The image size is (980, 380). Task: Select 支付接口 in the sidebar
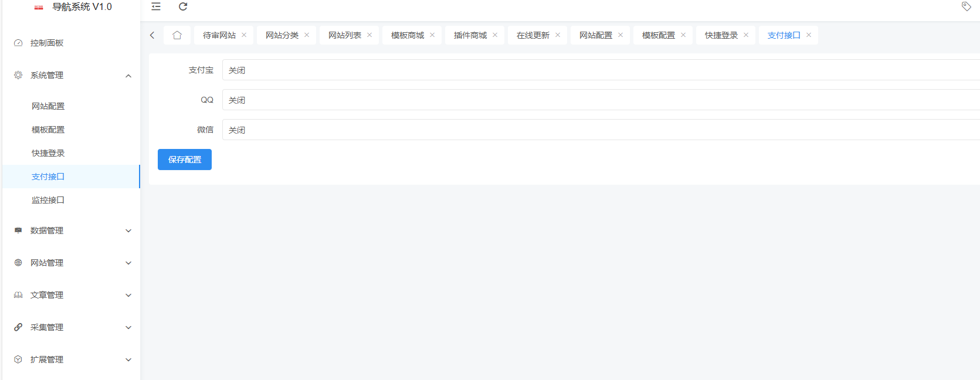(71, 177)
